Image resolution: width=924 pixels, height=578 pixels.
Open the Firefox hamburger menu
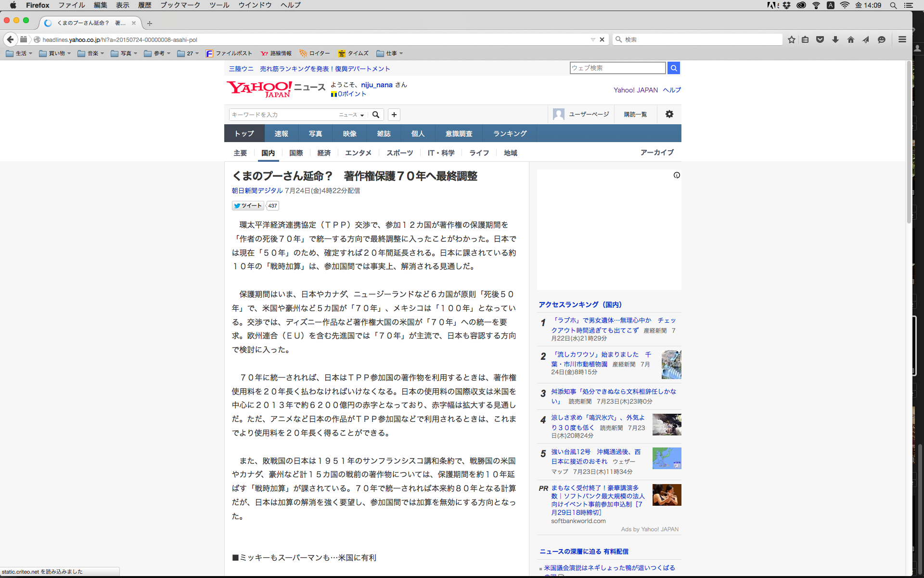(902, 39)
